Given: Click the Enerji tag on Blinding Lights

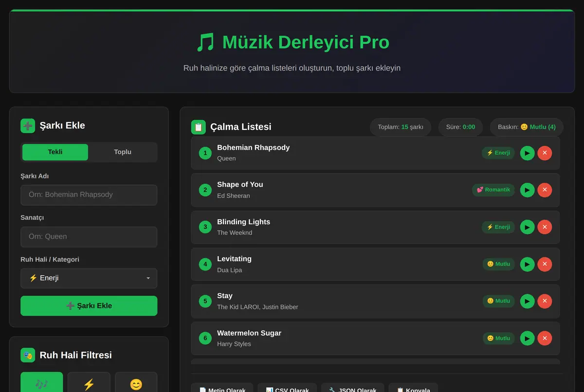Looking at the screenshot, I should click(x=498, y=227).
